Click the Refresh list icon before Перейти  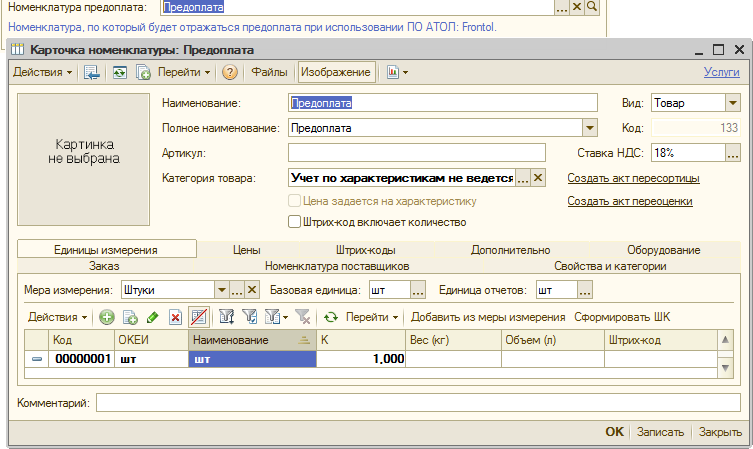click(331, 317)
